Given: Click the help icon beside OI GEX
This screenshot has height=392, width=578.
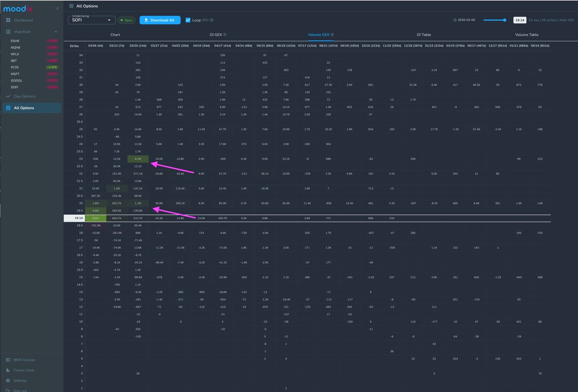Looking at the screenshot, I should [x=225, y=35].
